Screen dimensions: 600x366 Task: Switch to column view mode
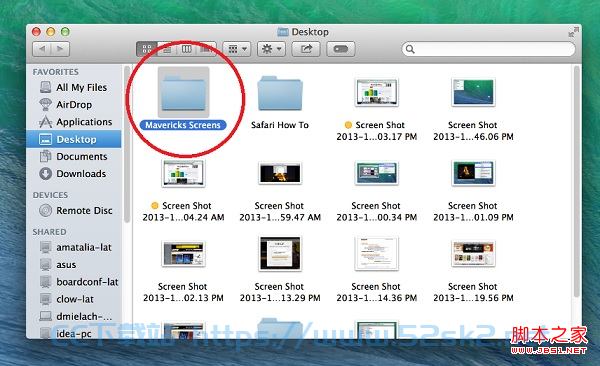(x=186, y=49)
